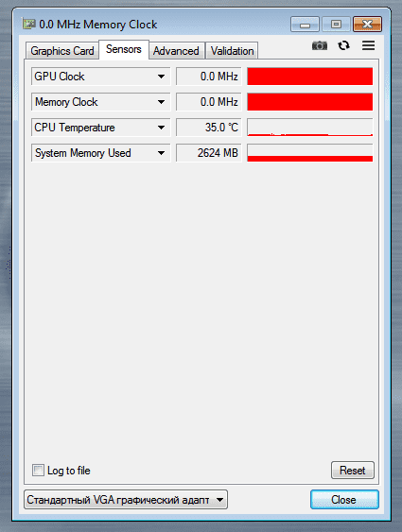402x532 pixels.
Task: Select the Sensors tab
Action: tap(124, 49)
